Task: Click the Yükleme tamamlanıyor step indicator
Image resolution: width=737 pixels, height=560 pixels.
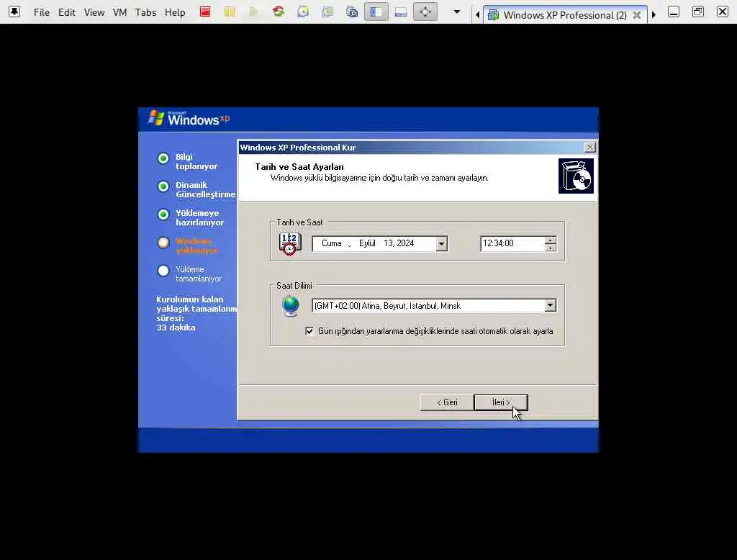Action: point(163,271)
